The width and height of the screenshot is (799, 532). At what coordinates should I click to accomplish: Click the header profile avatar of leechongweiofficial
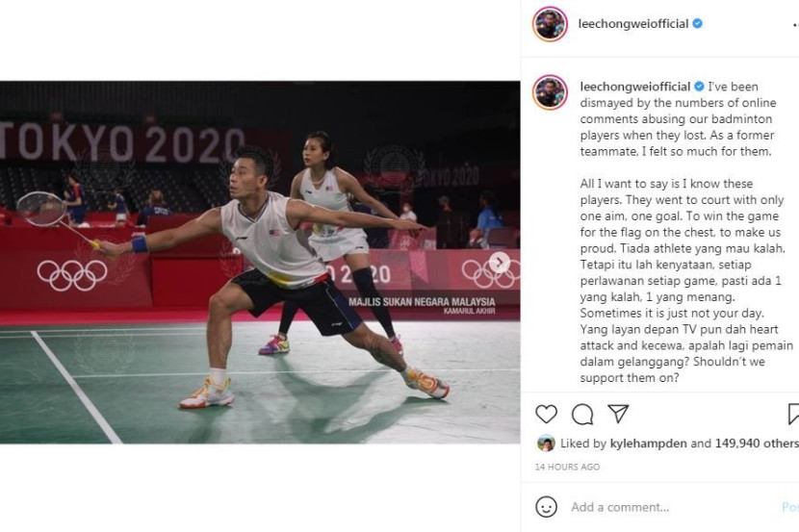tap(550, 24)
